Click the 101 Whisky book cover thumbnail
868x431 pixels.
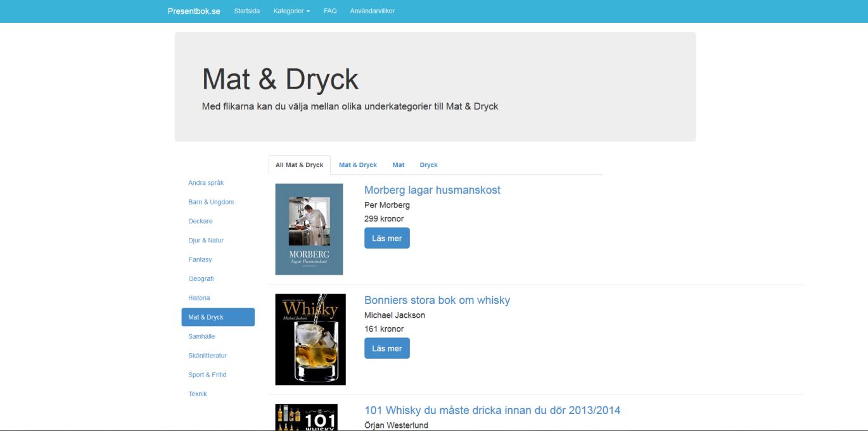point(307,417)
